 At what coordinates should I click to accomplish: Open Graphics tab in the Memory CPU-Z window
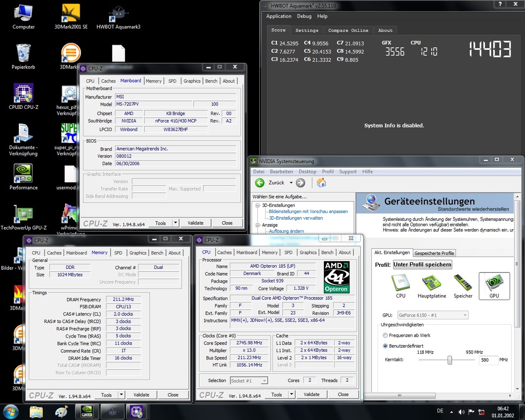[x=138, y=253]
